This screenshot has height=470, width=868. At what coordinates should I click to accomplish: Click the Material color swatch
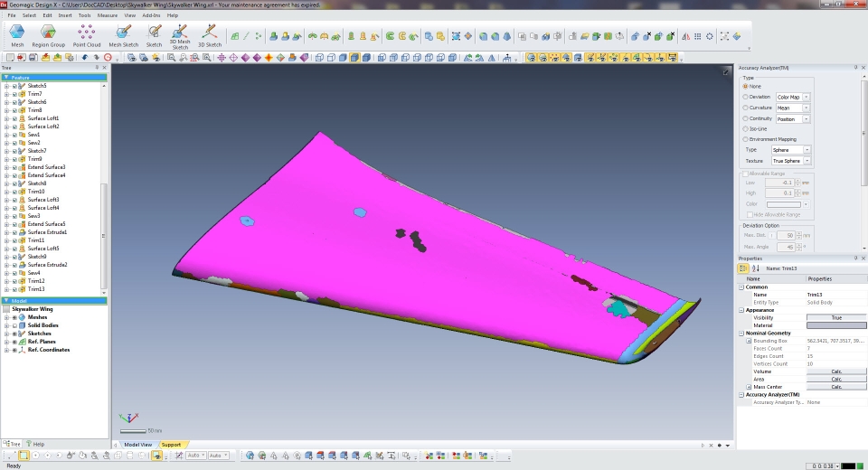[835, 325]
